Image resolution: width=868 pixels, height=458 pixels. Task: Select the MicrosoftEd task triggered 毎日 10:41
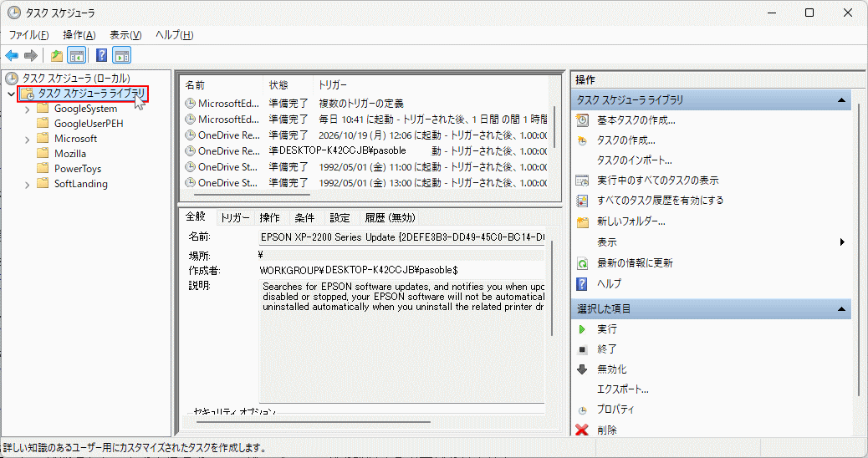tap(365, 119)
